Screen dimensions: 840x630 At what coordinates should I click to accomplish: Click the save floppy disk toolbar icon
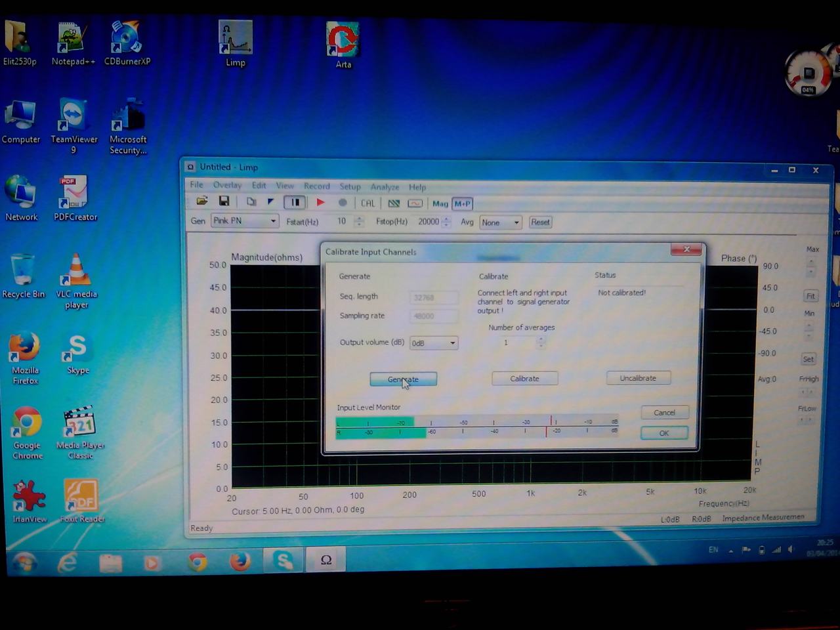pos(224,201)
